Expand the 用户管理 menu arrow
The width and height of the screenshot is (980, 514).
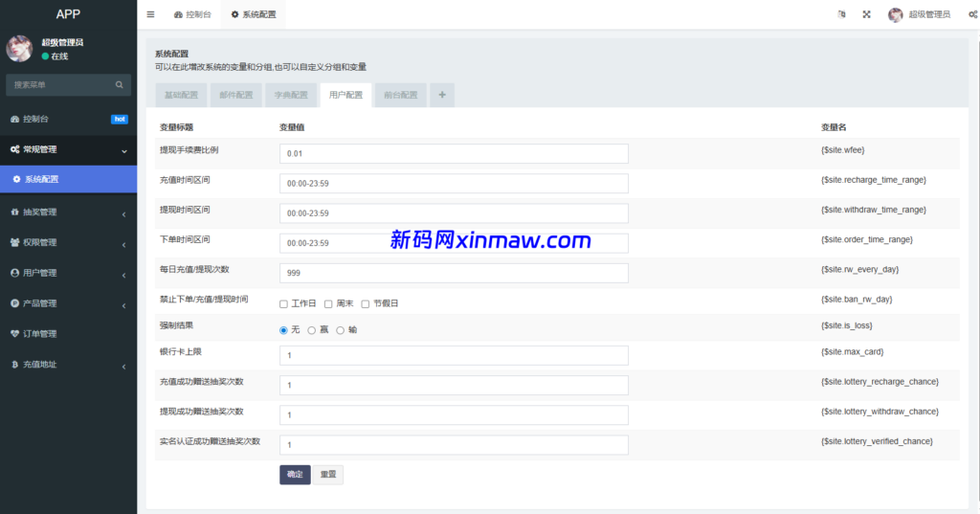123,275
